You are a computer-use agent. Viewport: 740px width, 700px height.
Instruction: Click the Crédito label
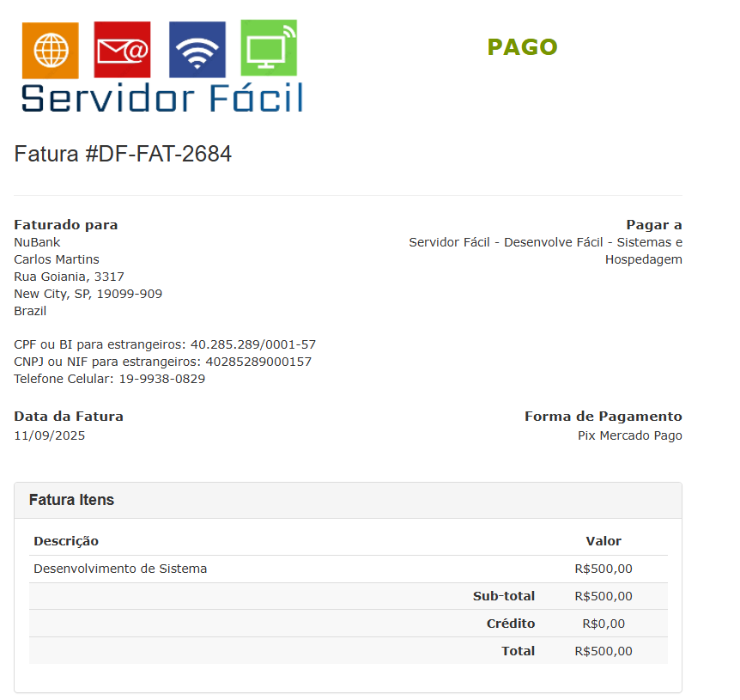511,624
